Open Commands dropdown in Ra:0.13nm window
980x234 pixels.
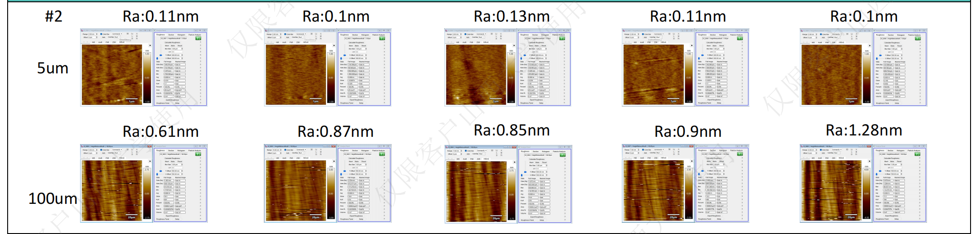(x=481, y=34)
